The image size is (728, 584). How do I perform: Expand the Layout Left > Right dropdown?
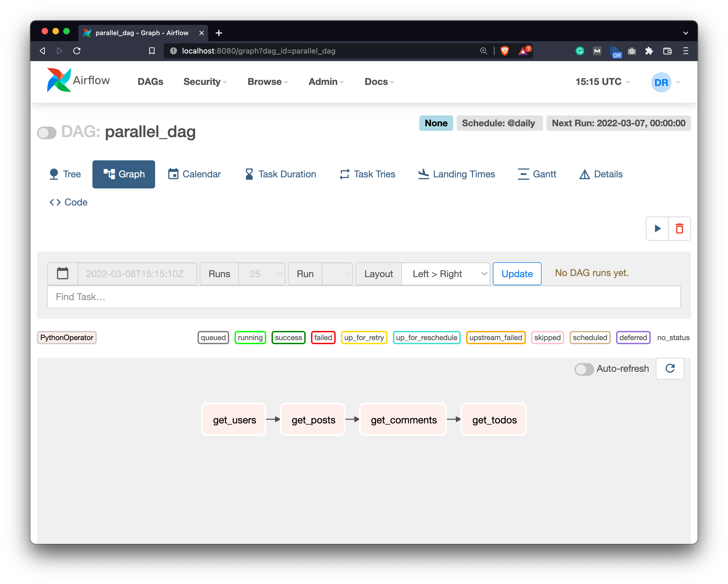[x=445, y=274]
